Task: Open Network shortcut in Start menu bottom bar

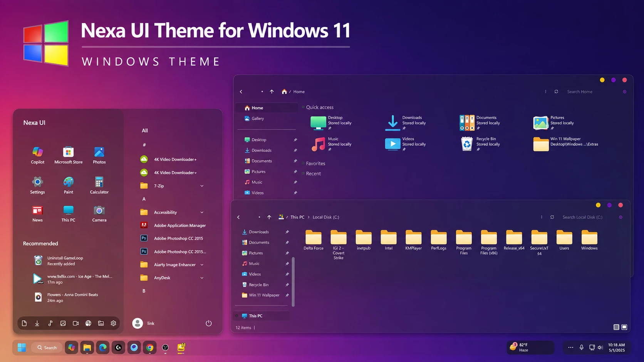Action: 88,323
